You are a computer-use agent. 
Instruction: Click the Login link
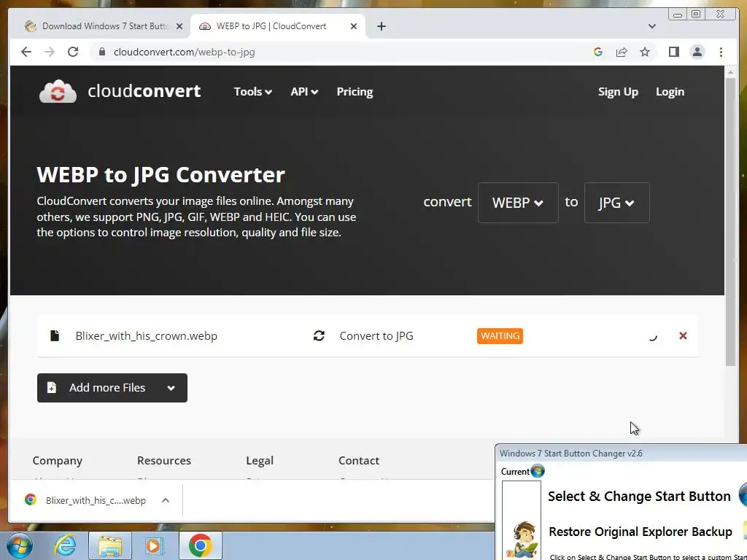[x=670, y=91]
